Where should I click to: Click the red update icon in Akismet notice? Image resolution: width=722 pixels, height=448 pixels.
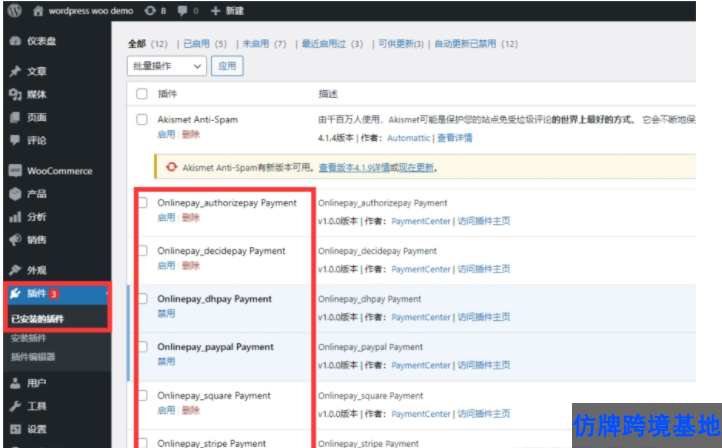(x=171, y=167)
